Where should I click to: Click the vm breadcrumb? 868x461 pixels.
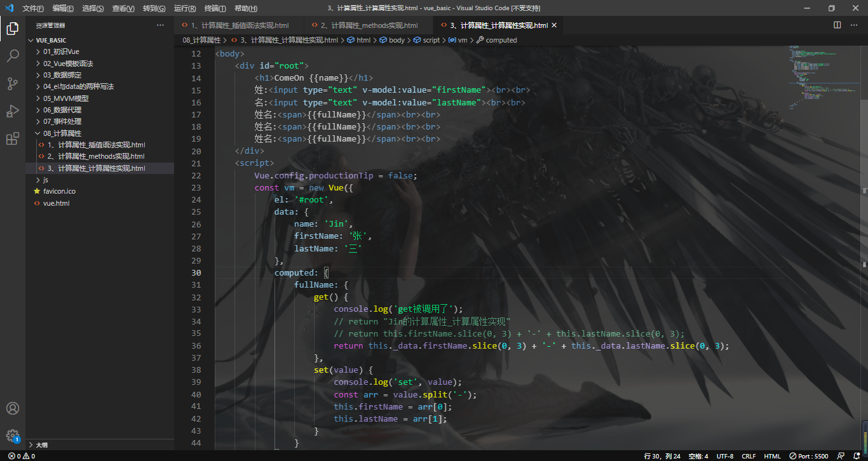tap(458, 40)
